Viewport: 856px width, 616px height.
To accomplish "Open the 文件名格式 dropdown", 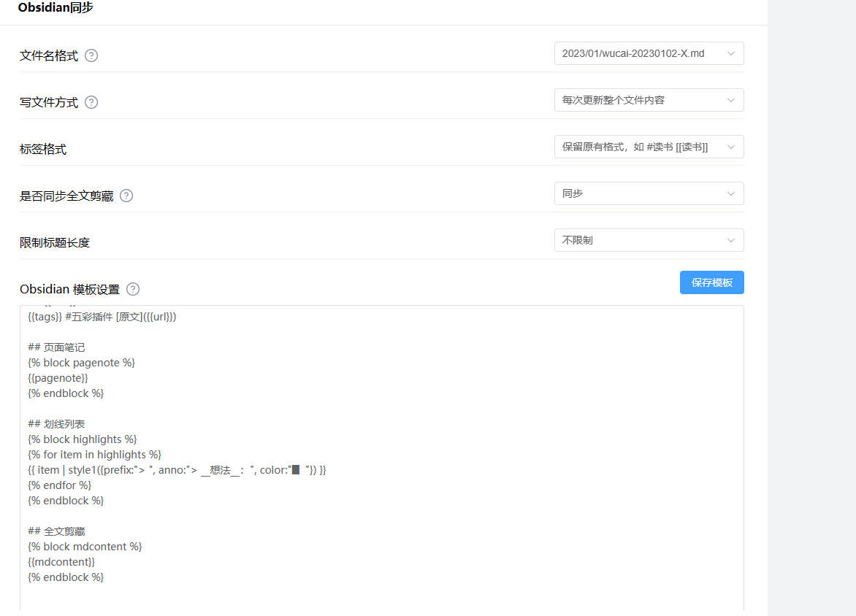I will click(x=649, y=53).
